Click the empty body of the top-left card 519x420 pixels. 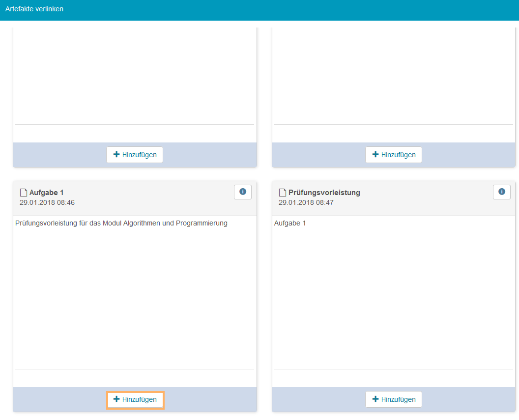point(135,74)
